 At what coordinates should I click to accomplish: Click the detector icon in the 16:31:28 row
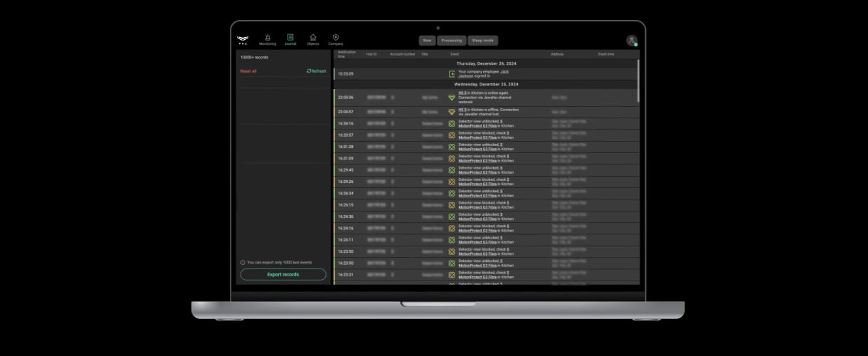(451, 147)
